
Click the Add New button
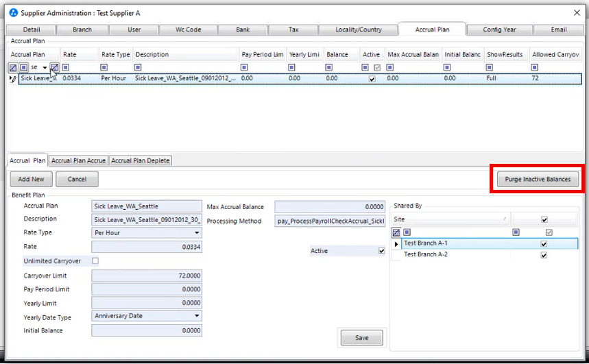point(31,179)
